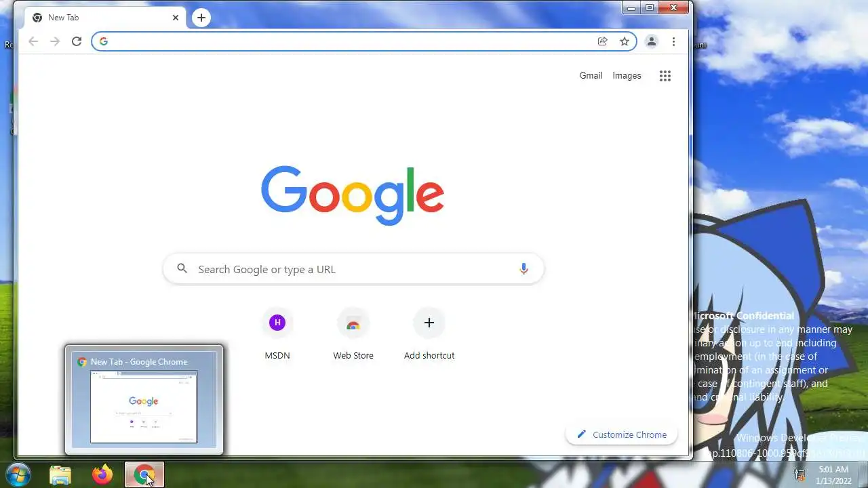Viewport: 868px width, 488px height.
Task: Open the Web Store shortcut
Action: 353,333
